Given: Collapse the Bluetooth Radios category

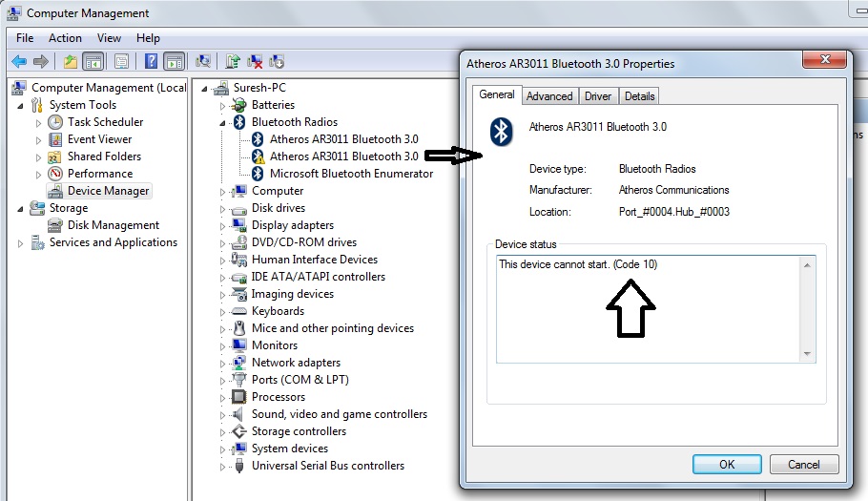Looking at the screenshot, I should pos(222,123).
